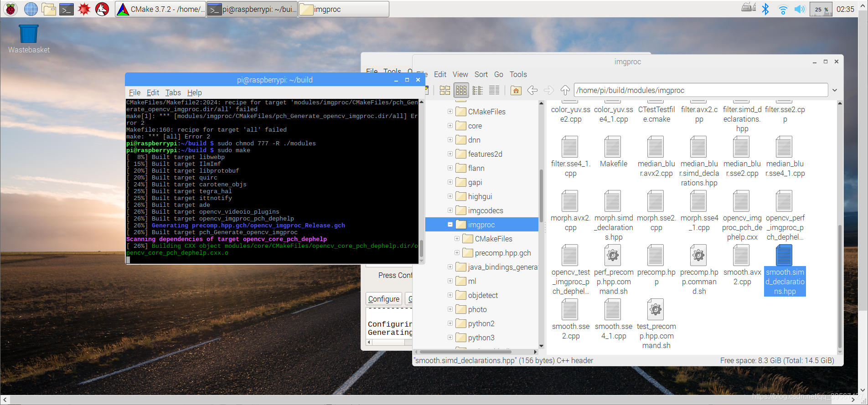Go up to the parent folder
Screen dimensions: 868x405
point(565,90)
